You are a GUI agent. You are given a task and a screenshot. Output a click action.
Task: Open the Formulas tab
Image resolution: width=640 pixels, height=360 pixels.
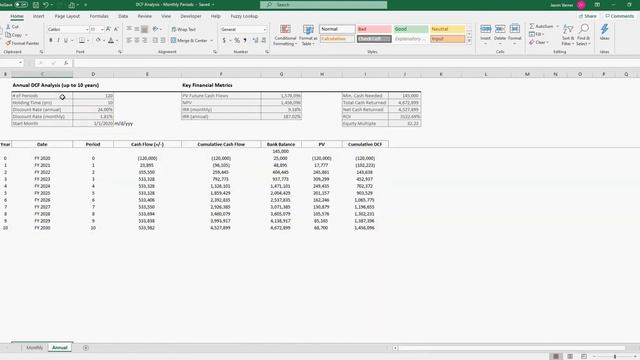click(99, 16)
